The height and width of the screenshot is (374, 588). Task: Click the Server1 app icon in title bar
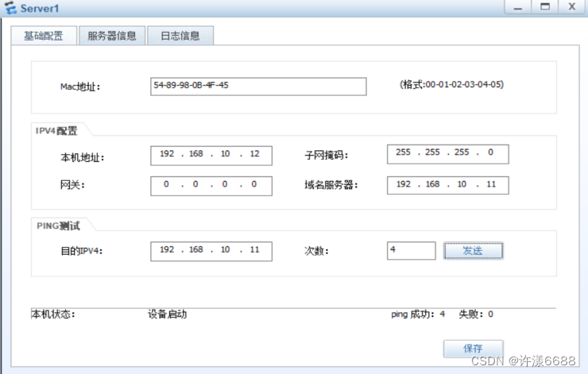pyautogui.click(x=10, y=8)
